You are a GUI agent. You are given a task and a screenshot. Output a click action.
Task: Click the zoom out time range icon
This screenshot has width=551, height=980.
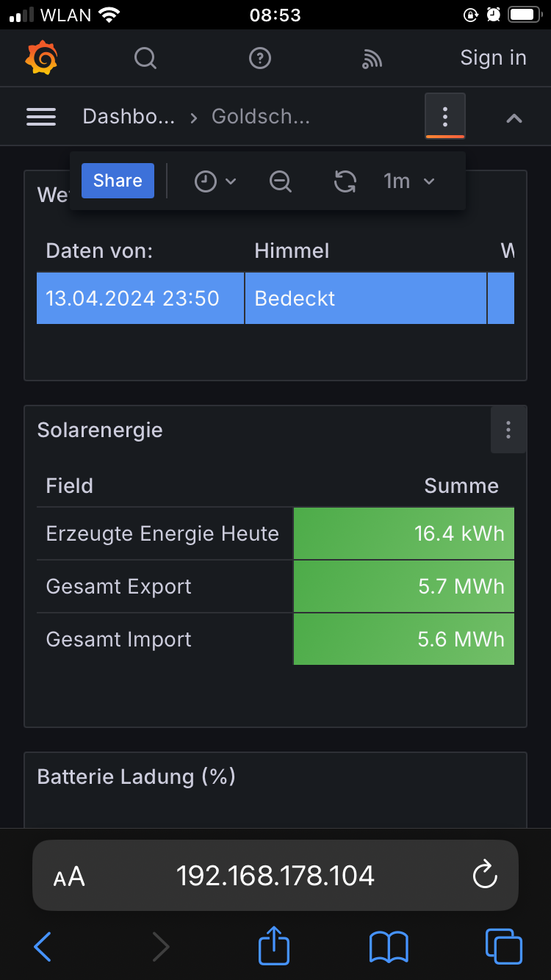pos(281,181)
